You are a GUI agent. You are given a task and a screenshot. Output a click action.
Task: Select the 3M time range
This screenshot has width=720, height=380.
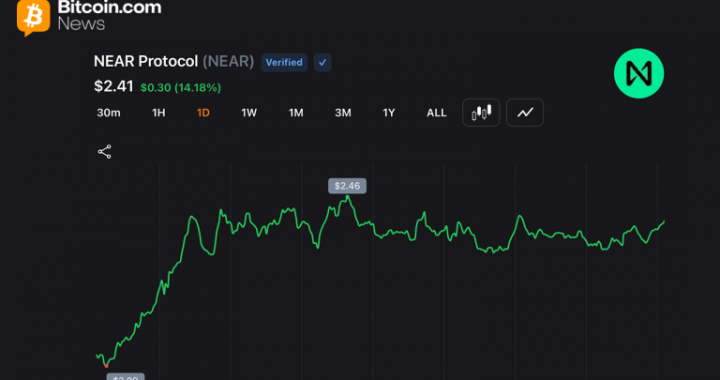(x=343, y=113)
